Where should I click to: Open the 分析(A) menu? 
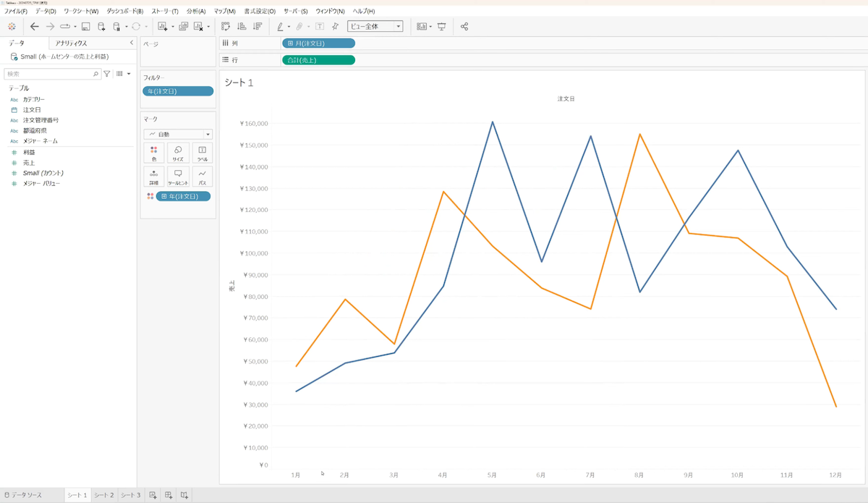pyautogui.click(x=195, y=12)
